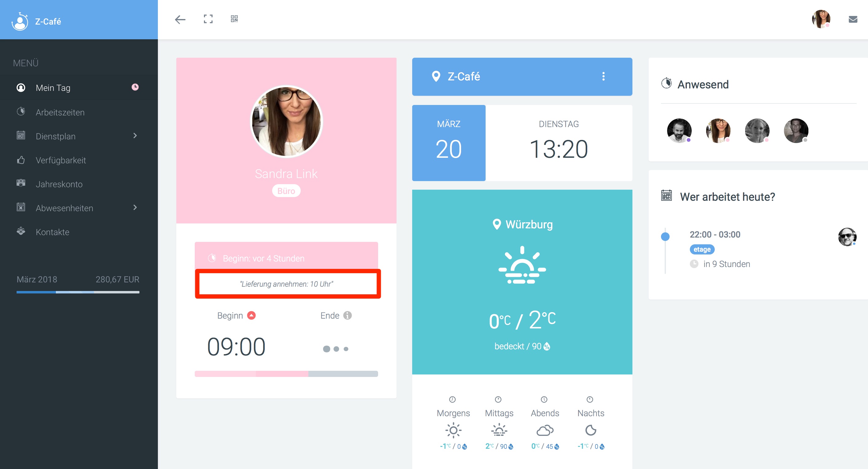The height and width of the screenshot is (469, 868).
Task: Expand Dienstplan submenu chevron
Action: [x=135, y=136]
